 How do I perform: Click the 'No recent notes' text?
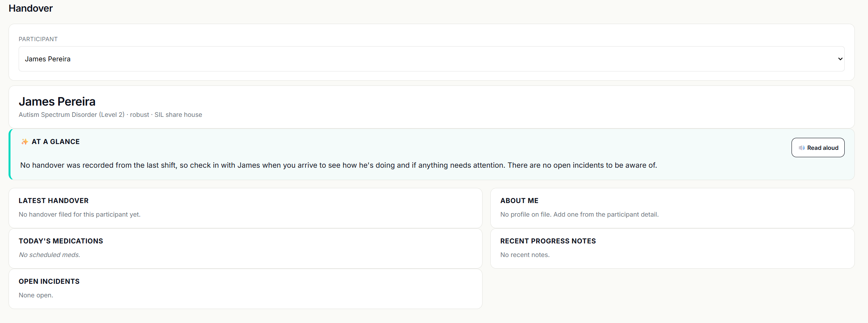click(525, 255)
